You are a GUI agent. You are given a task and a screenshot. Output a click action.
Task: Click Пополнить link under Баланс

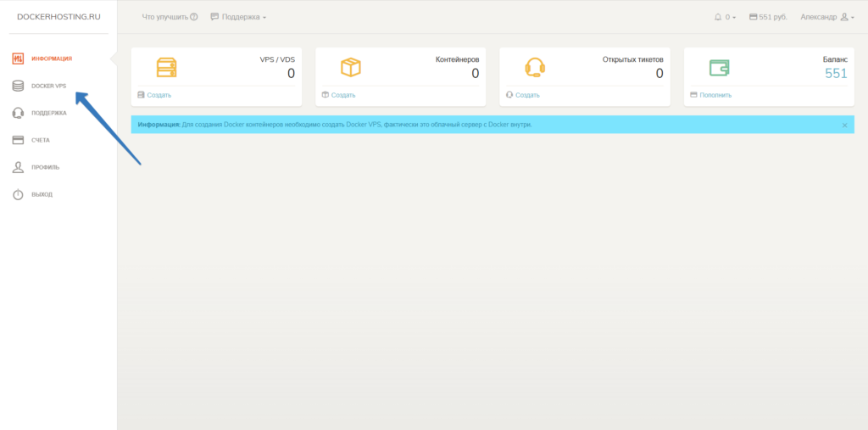[x=715, y=95]
